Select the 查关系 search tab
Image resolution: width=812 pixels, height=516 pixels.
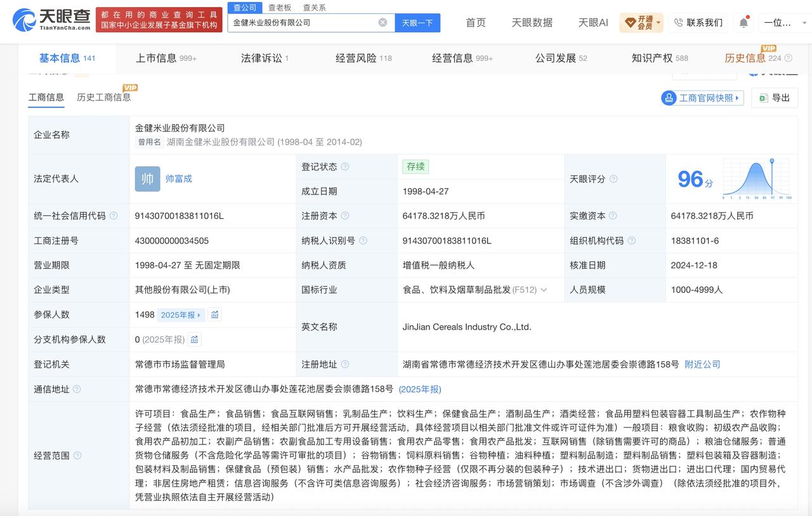314,8
